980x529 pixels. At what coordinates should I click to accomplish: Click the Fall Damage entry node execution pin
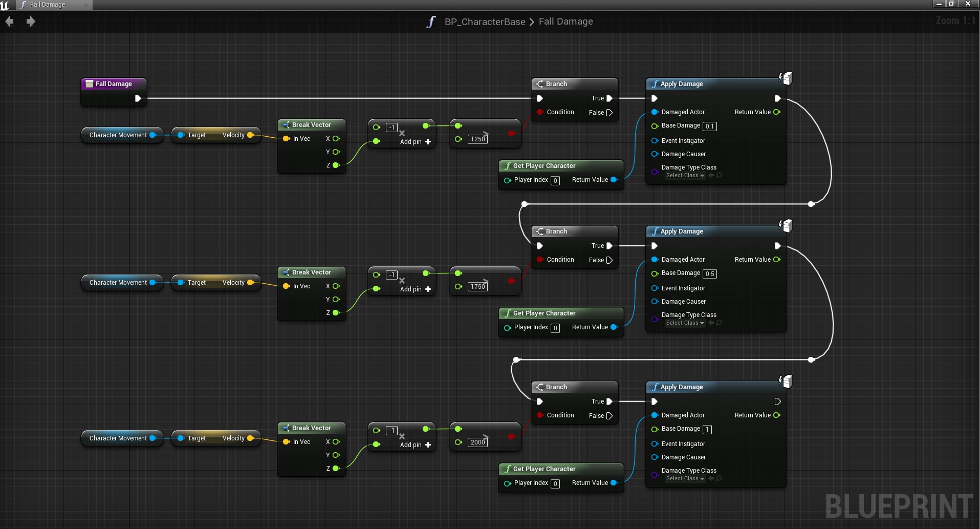tap(138, 98)
